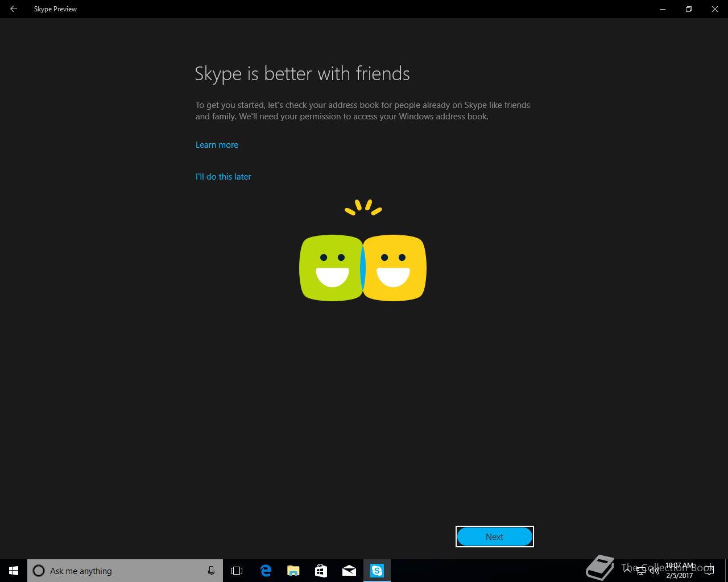Image resolution: width=728 pixels, height=582 pixels.
Task: Launch Microsoft Edge from taskbar
Action: (265, 571)
